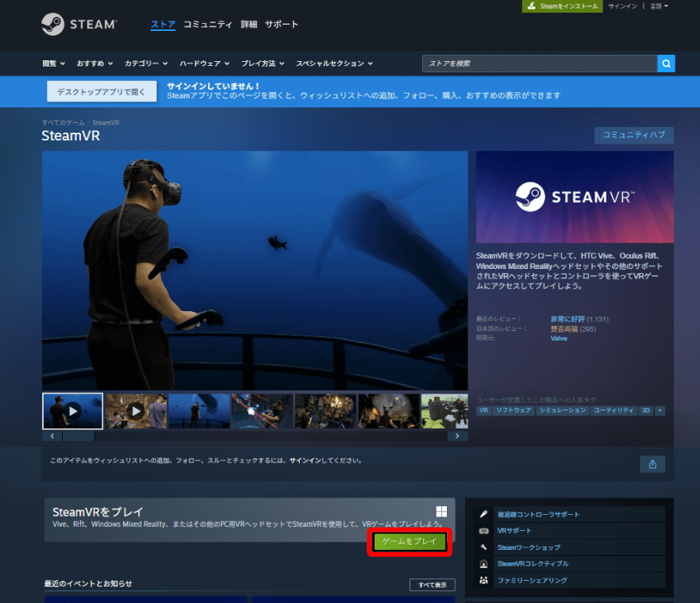Click the Steam logo in the header

pos(79,24)
